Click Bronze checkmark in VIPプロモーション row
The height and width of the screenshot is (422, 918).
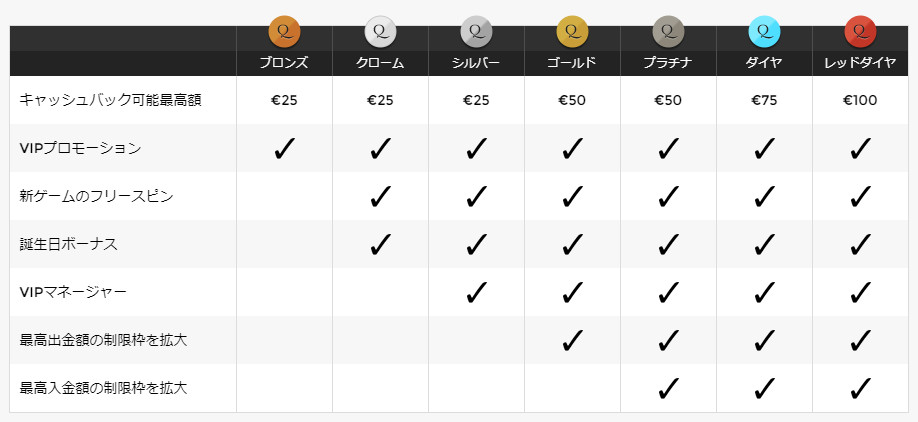[x=284, y=149]
